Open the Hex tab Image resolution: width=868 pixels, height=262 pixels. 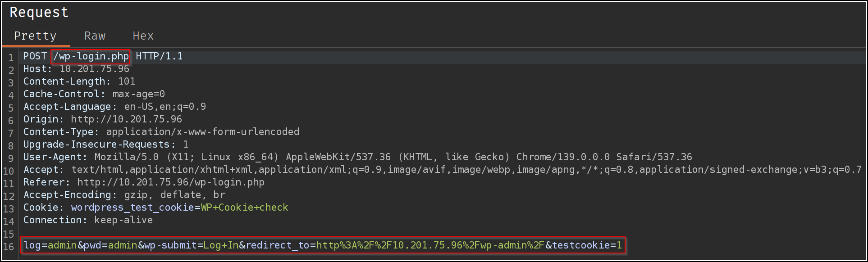coord(143,36)
